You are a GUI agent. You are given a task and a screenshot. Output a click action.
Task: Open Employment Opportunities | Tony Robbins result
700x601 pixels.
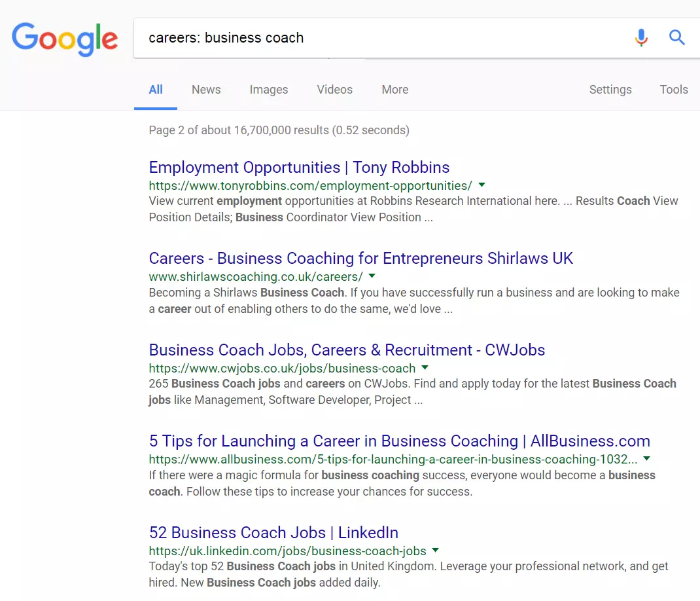coord(299,167)
